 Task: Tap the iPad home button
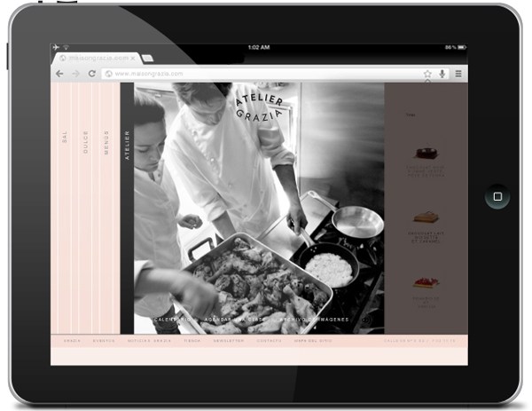point(497,196)
